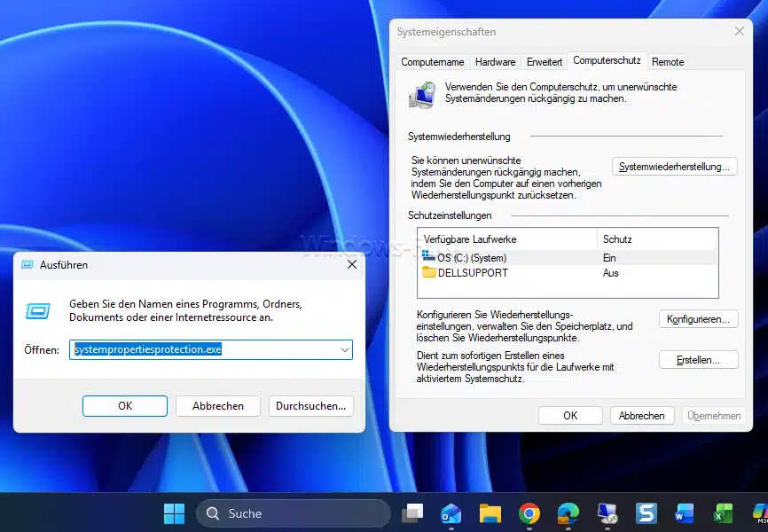Image resolution: width=768 pixels, height=532 pixels.
Task: Click Durchsuchen... in the Ausführen dialog
Action: pyautogui.click(x=311, y=406)
